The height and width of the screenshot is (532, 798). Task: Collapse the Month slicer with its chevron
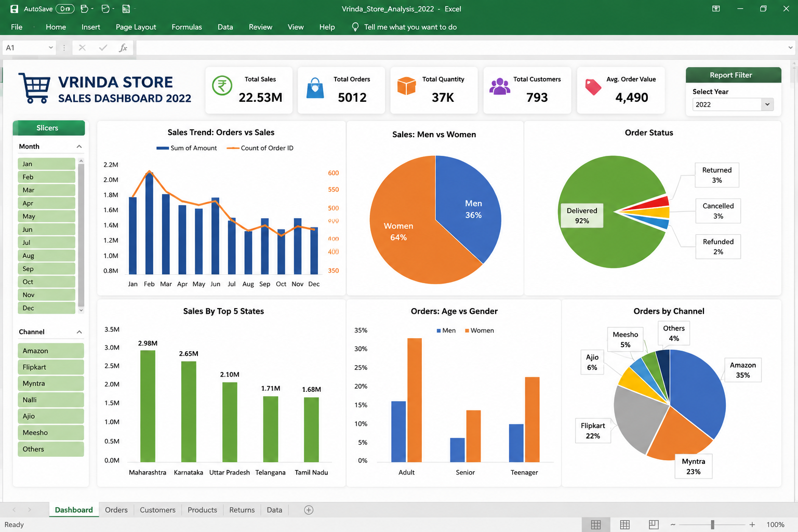(x=79, y=147)
